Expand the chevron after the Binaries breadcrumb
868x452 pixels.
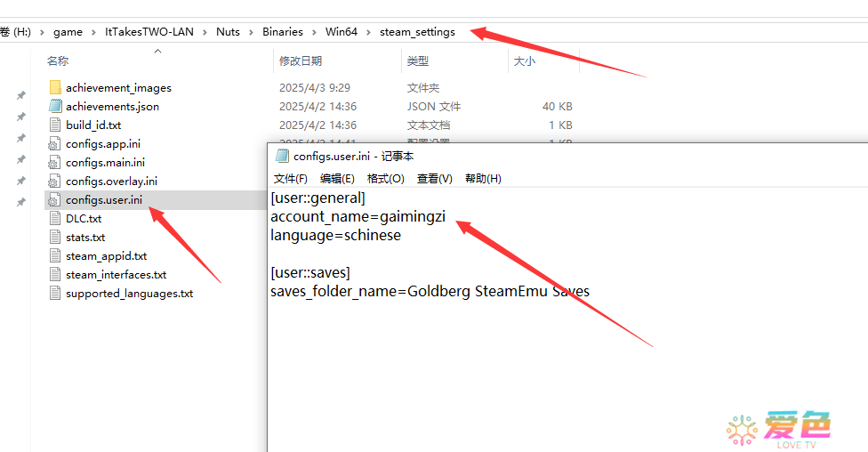click(x=315, y=32)
